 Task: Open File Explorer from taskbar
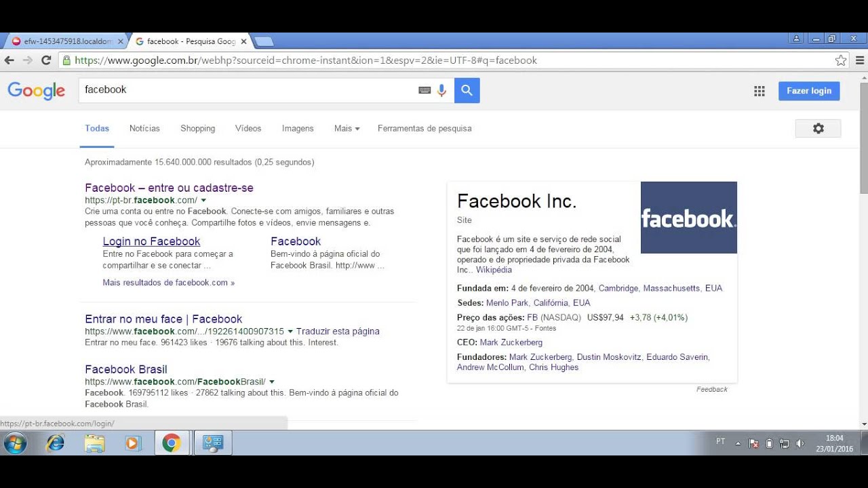pyautogui.click(x=94, y=443)
